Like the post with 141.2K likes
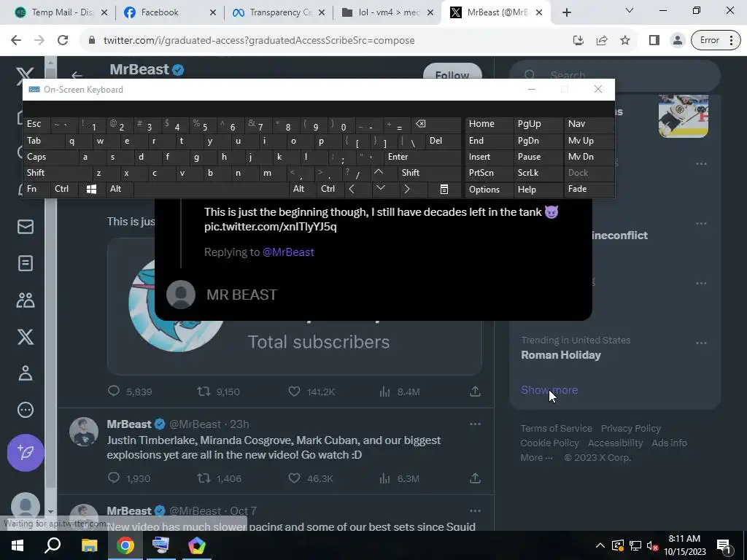 point(295,392)
